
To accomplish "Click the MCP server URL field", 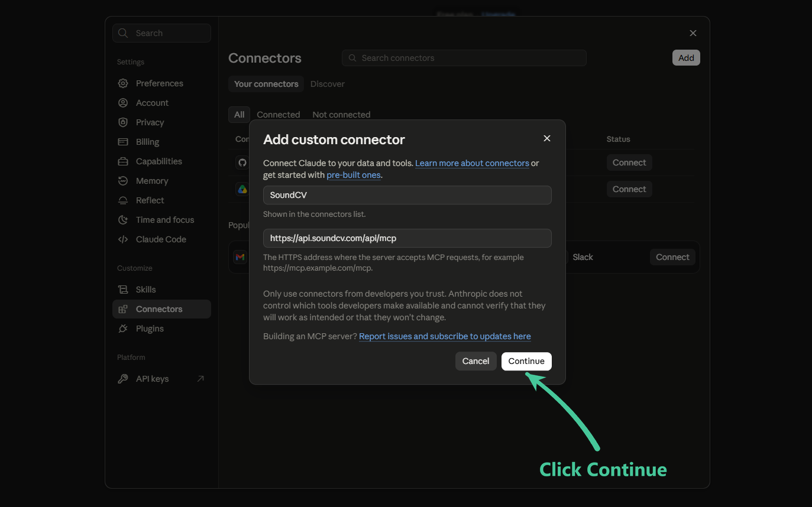I will click(407, 238).
